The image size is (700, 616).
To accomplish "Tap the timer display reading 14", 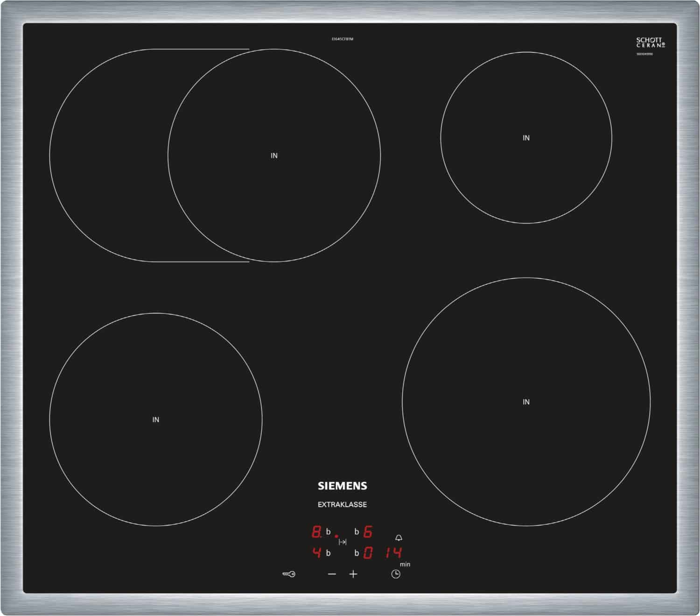I will 393,553.
